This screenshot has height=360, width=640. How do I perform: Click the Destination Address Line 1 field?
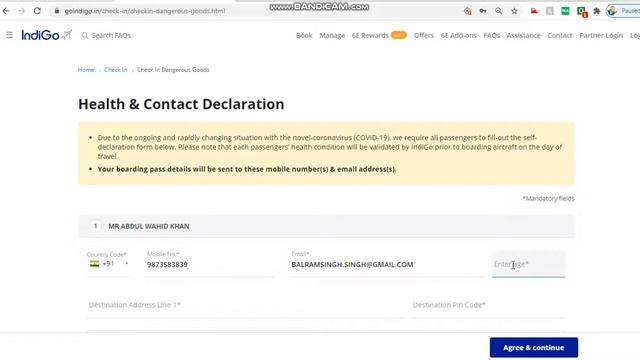(x=245, y=305)
